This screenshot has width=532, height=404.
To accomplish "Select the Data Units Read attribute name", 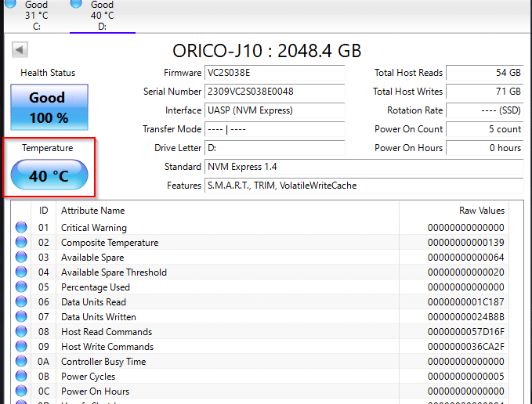I will click(94, 302).
